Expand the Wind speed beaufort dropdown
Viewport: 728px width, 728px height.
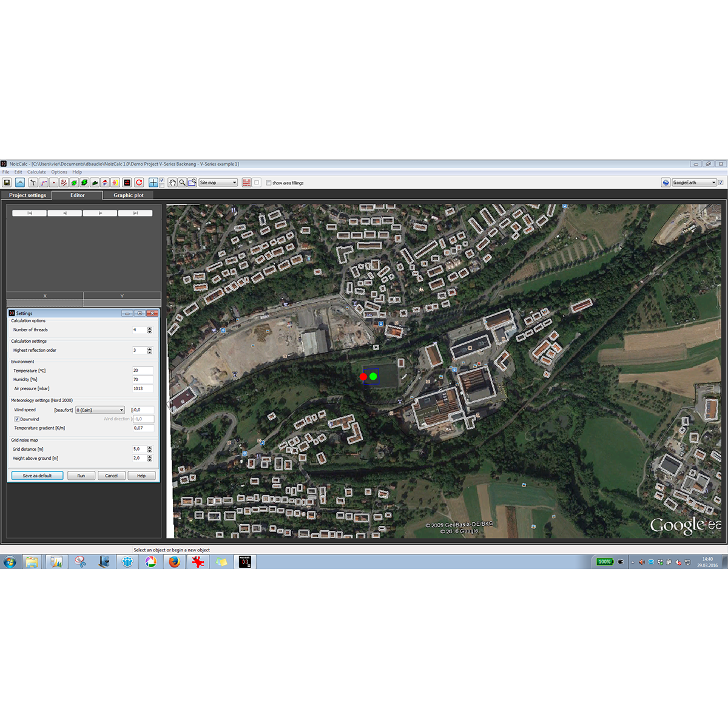click(x=100, y=410)
